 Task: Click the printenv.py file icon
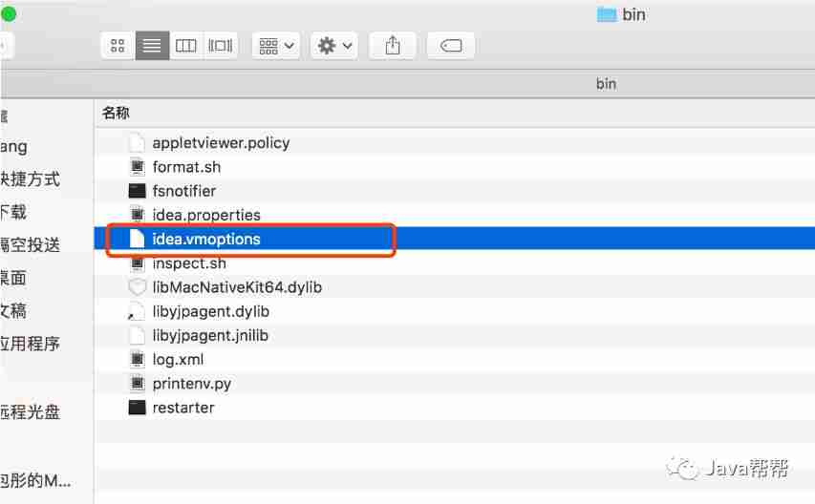click(x=138, y=384)
